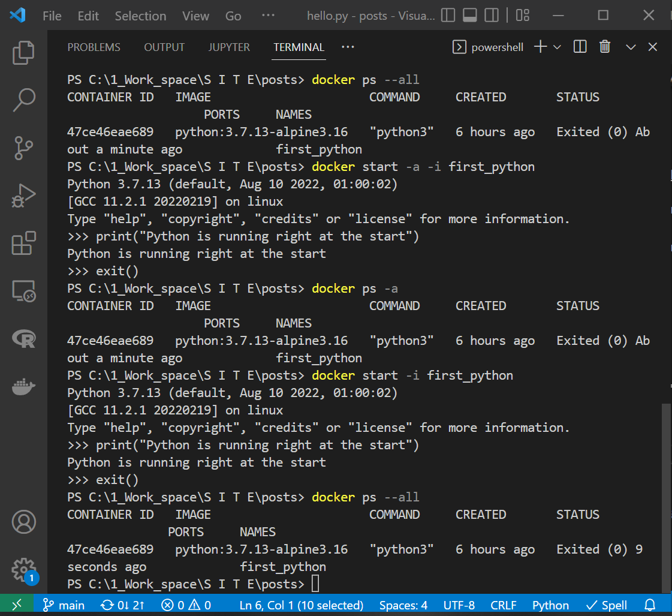Click the main branch indicator to switch branches
This screenshot has height=616, width=672.
(63, 605)
